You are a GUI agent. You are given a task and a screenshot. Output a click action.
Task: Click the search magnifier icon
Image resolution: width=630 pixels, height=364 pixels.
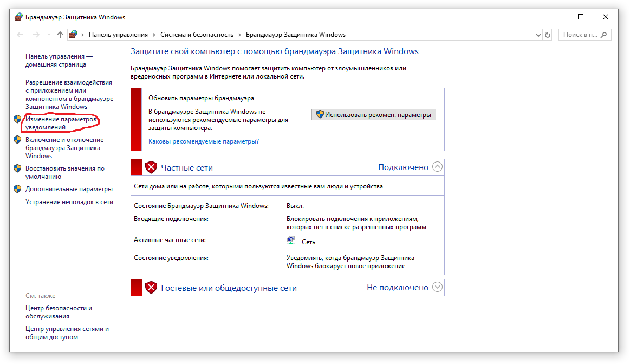pos(604,35)
